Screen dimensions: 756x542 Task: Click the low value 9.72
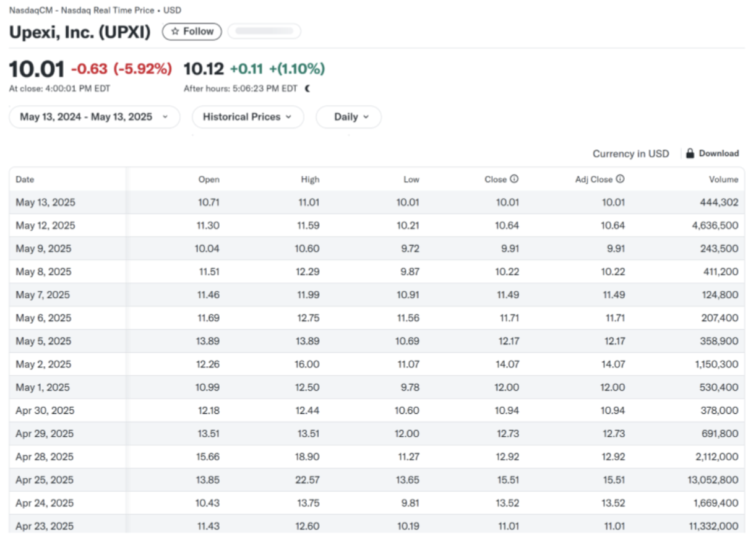[x=410, y=249]
